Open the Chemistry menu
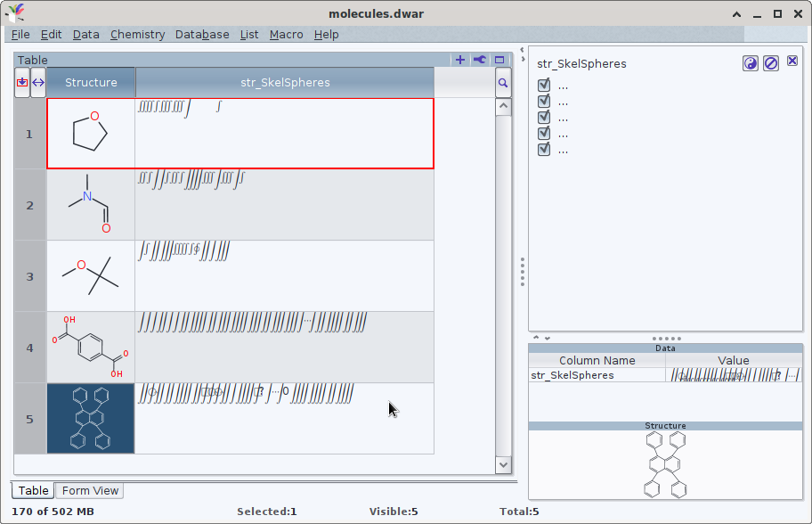The image size is (812, 524). (x=137, y=34)
